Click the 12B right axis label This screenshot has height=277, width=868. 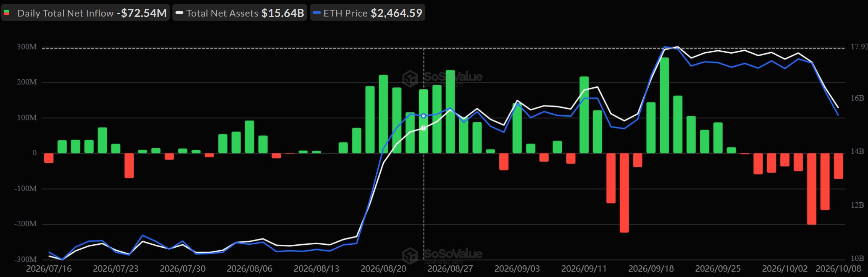[857, 205]
